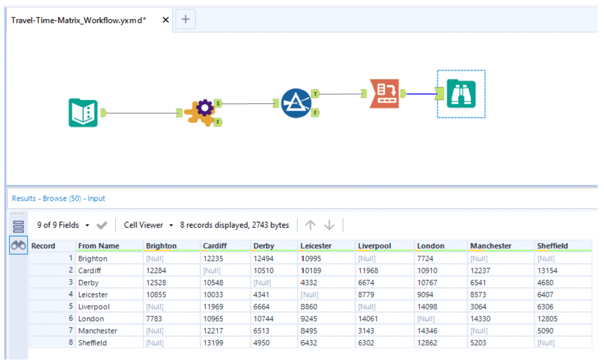
Task: Add a new workflow tab
Action: tap(185, 19)
